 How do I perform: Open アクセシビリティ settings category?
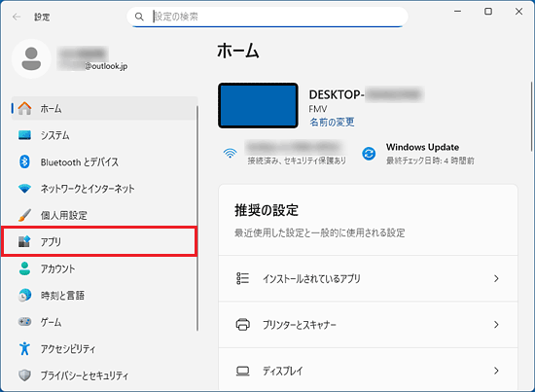[x=104, y=348]
